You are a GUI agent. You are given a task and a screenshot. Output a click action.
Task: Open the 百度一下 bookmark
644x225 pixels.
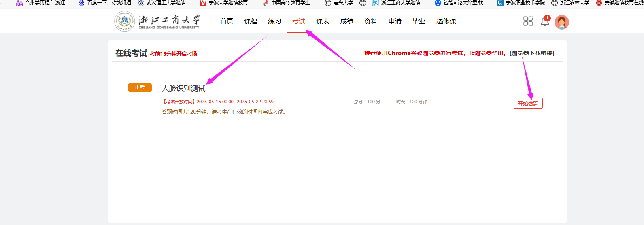(105, 3)
